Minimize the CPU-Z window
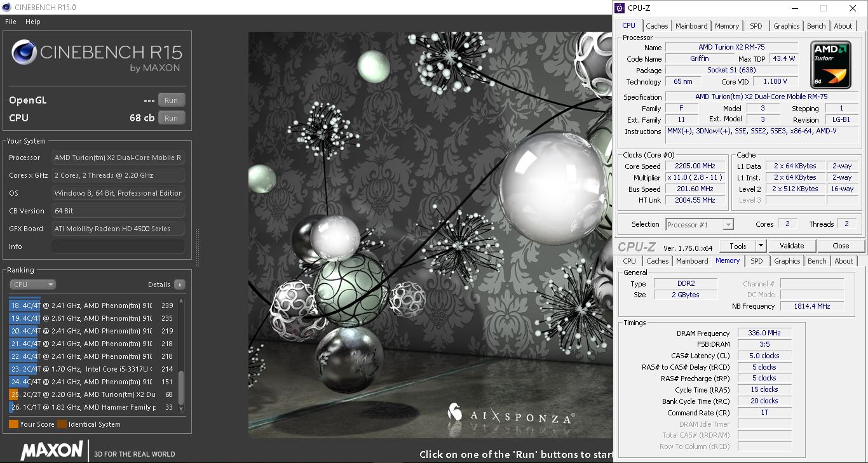Image resolution: width=868 pixels, height=463 pixels. click(795, 8)
